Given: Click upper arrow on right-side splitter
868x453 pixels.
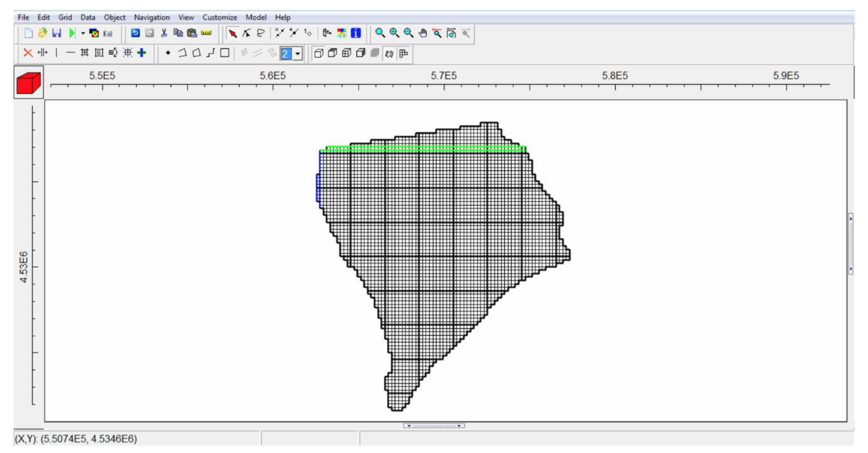Looking at the screenshot, I should point(851,218).
